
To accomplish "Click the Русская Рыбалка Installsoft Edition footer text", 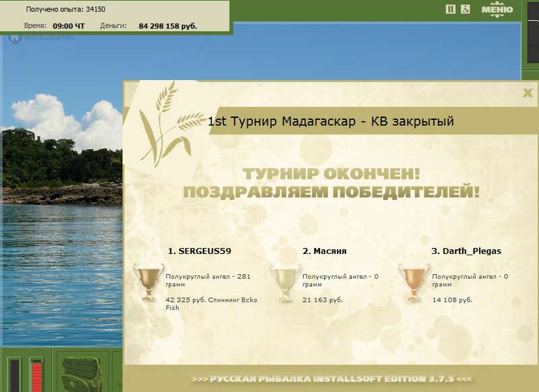I will coord(331,379).
